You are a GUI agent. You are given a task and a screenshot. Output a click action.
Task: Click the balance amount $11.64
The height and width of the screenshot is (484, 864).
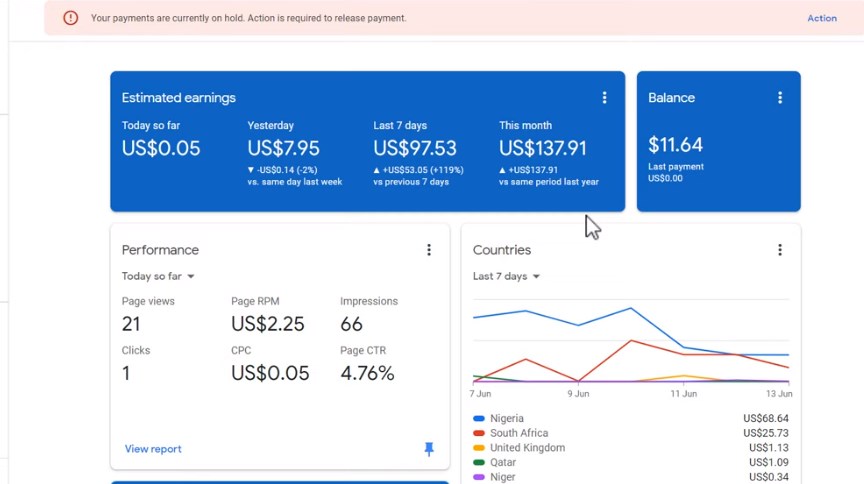click(675, 145)
